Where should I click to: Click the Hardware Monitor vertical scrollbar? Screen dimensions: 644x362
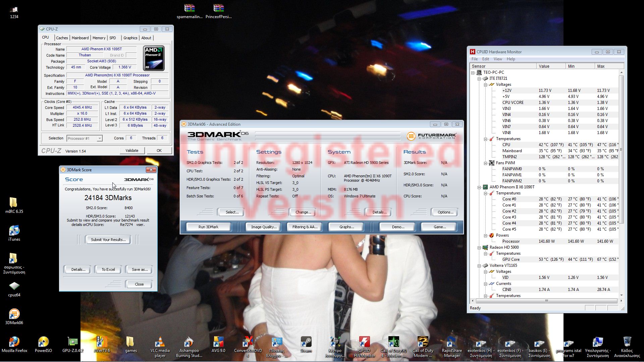(621, 149)
